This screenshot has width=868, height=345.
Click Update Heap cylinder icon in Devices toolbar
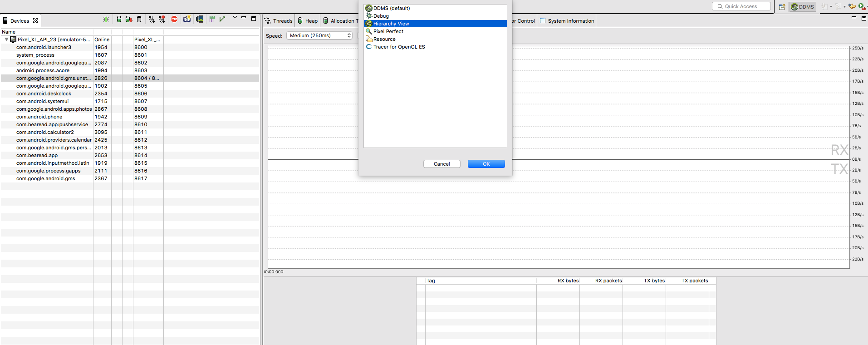pos(119,19)
